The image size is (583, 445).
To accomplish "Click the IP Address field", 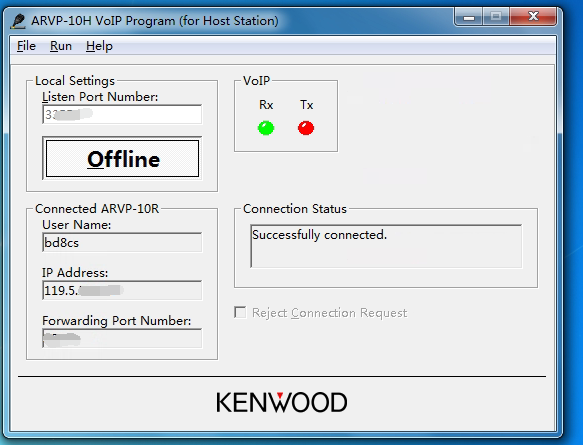I will click(122, 290).
